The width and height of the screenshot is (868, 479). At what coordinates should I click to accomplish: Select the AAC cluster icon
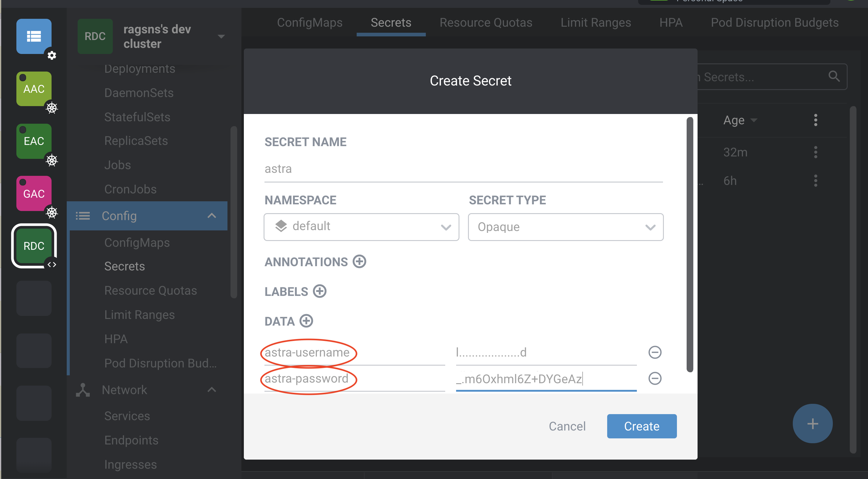tap(34, 89)
